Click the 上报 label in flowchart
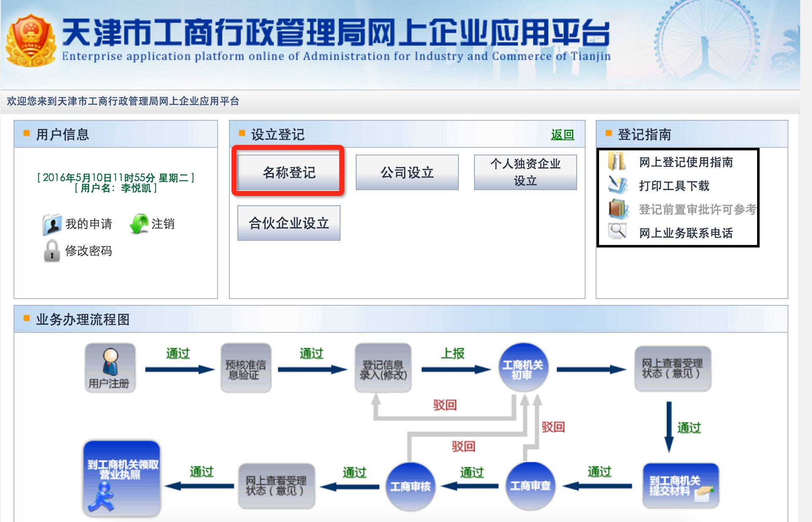The height and width of the screenshot is (522, 812). [x=452, y=353]
